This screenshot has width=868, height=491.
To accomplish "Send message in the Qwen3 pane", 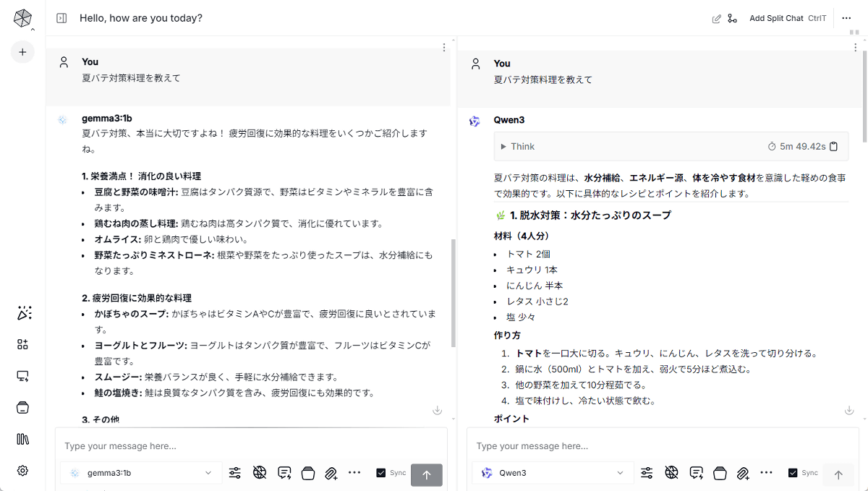I will pyautogui.click(x=838, y=474).
